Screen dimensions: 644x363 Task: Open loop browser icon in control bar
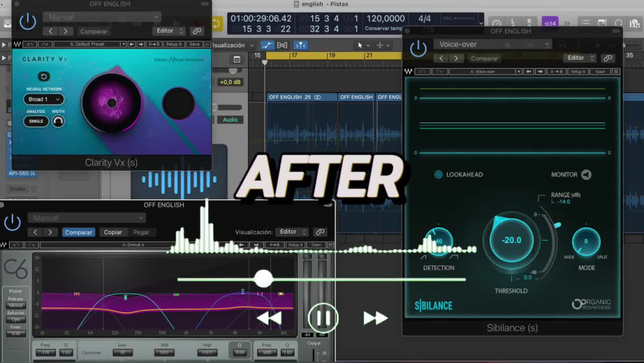[618, 23]
